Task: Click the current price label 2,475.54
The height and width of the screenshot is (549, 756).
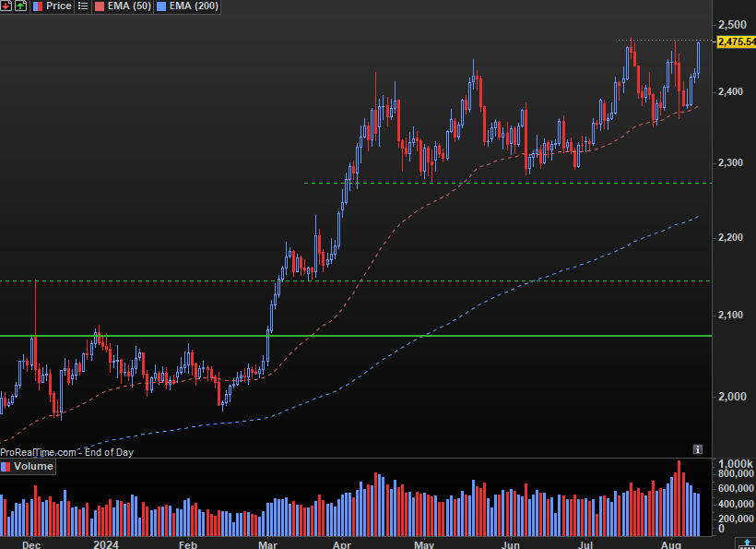Action: 737,42
